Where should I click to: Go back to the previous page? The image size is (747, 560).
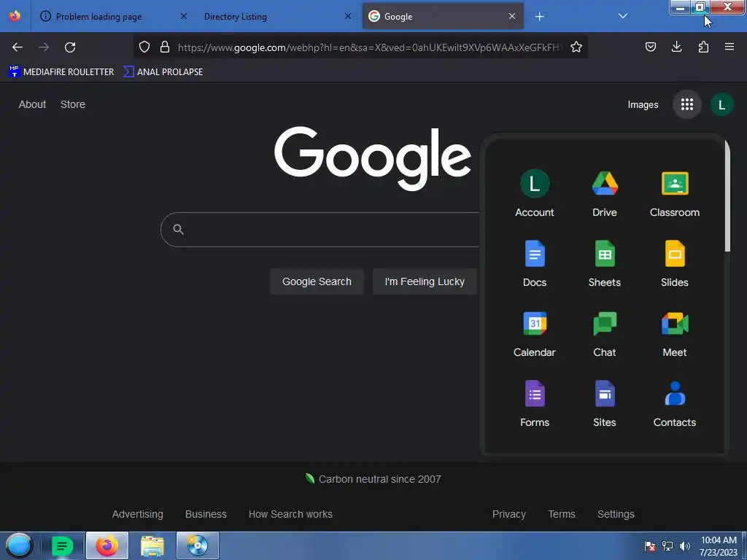[18, 47]
